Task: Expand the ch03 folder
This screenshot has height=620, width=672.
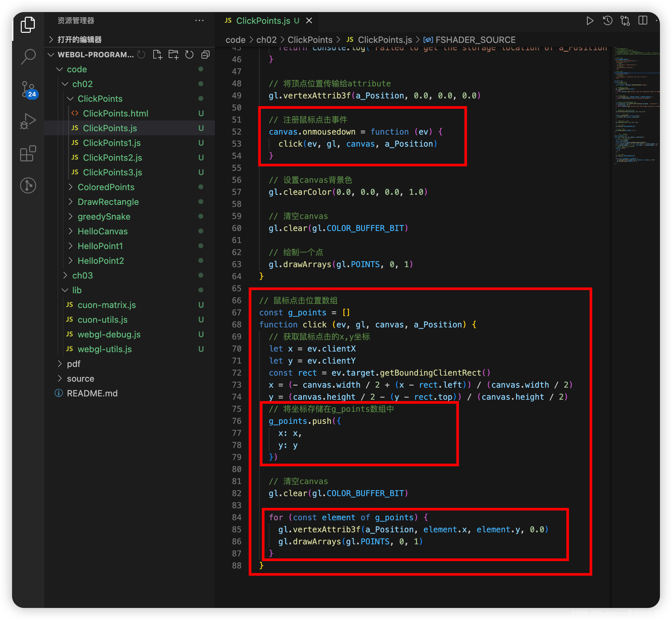Action: coord(82,276)
